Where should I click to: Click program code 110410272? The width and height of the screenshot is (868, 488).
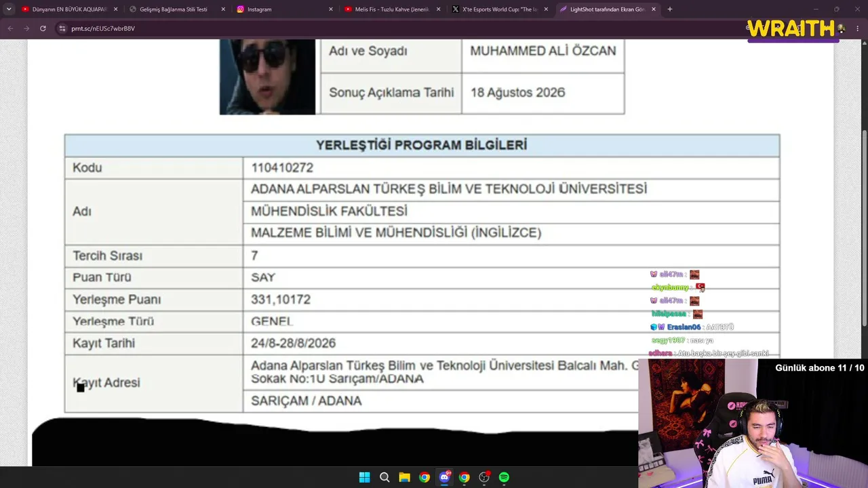point(282,167)
